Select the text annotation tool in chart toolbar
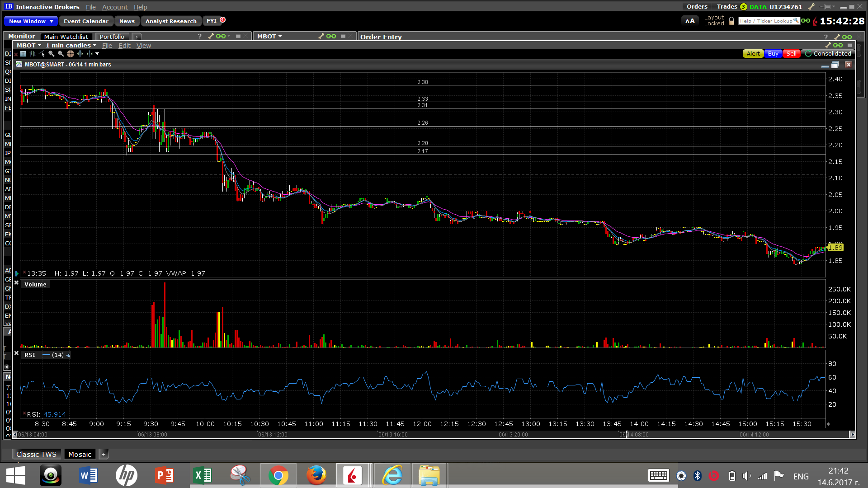The width and height of the screenshot is (868, 488). coord(23,54)
